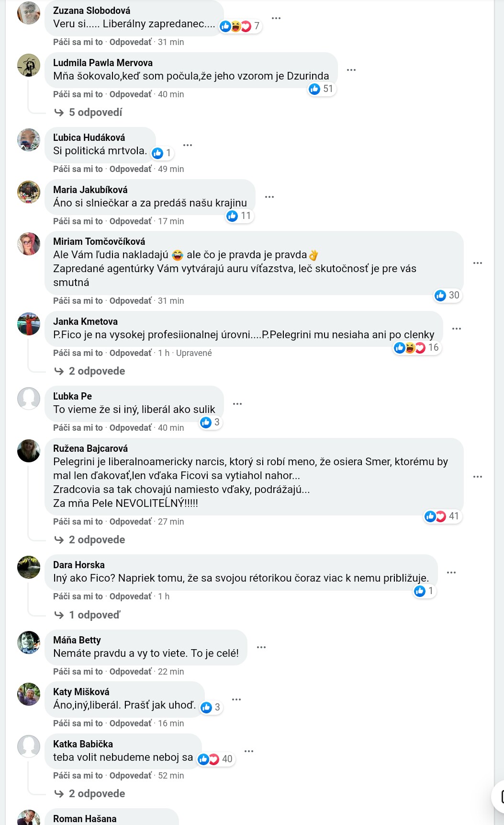Viewport: 504px width, 825px height.
Task: Click the '1 h' timestamp on Janka's comment
Action: [x=164, y=353]
